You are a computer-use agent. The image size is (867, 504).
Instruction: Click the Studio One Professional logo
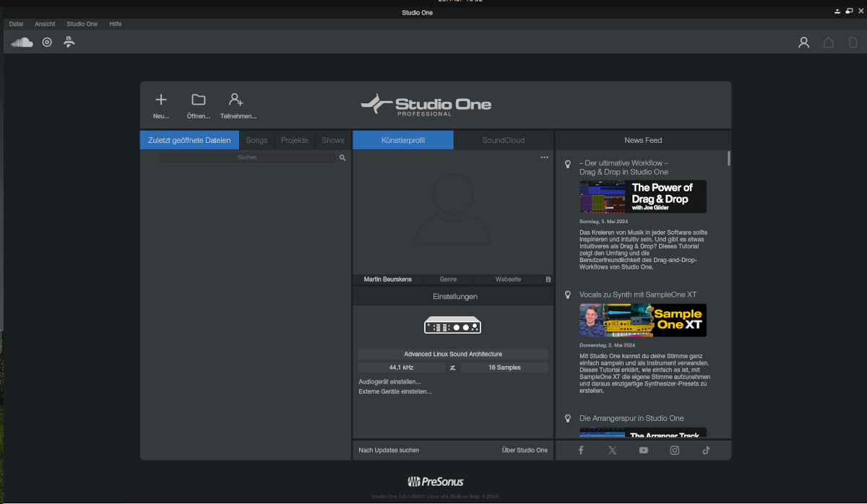coord(426,105)
